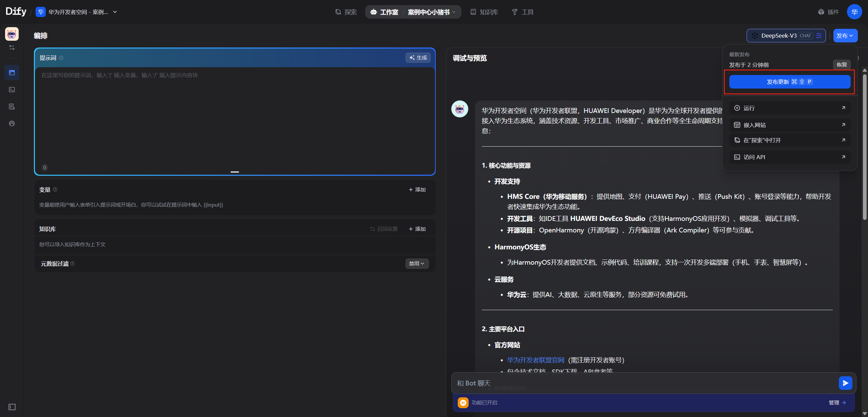Click the bot avatar in chat
This screenshot has width=868, height=417.
coord(460,109)
